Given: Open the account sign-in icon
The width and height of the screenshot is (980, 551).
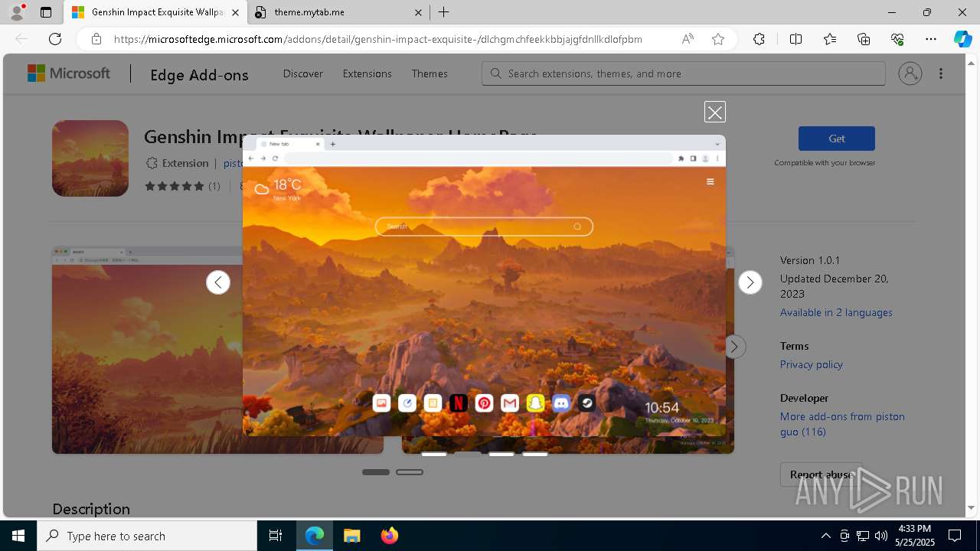Looking at the screenshot, I should 910,73.
